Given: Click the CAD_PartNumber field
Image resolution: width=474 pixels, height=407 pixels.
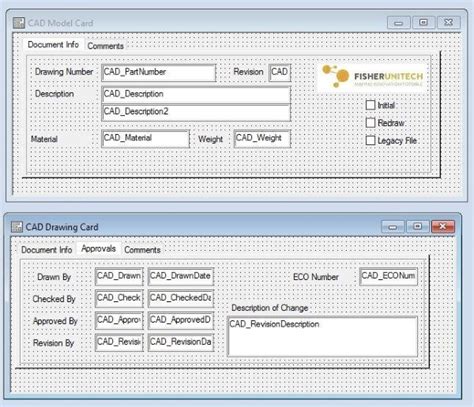Looking at the screenshot, I should click(x=159, y=73).
